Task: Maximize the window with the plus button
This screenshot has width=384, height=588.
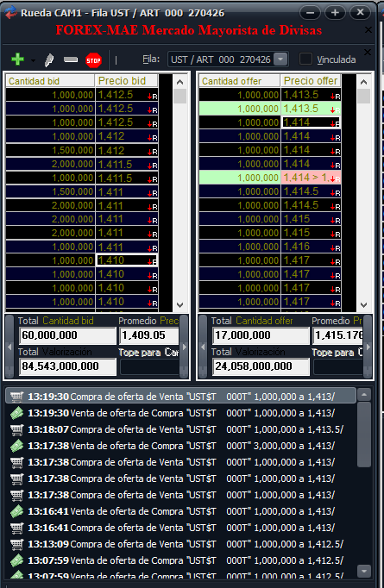Action: tap(335, 12)
